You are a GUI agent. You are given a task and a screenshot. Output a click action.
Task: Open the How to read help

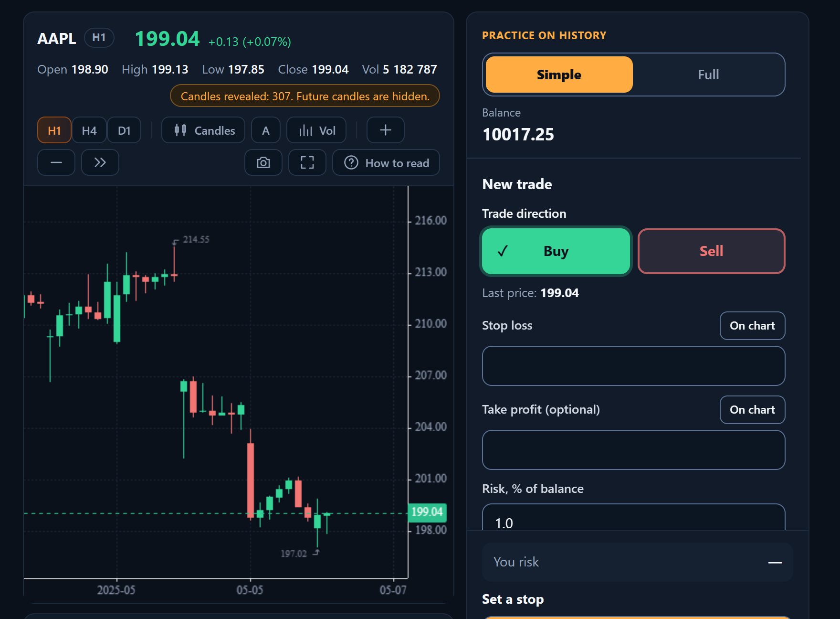(x=386, y=162)
